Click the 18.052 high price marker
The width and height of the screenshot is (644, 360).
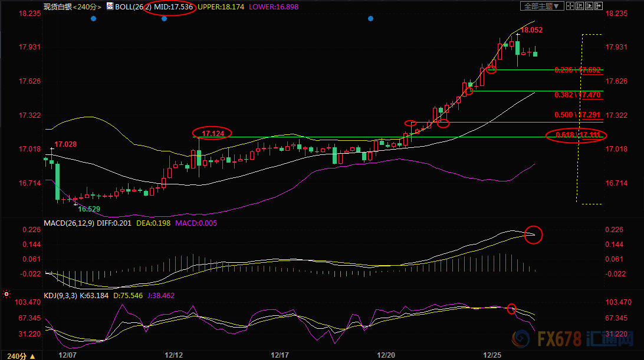click(531, 29)
